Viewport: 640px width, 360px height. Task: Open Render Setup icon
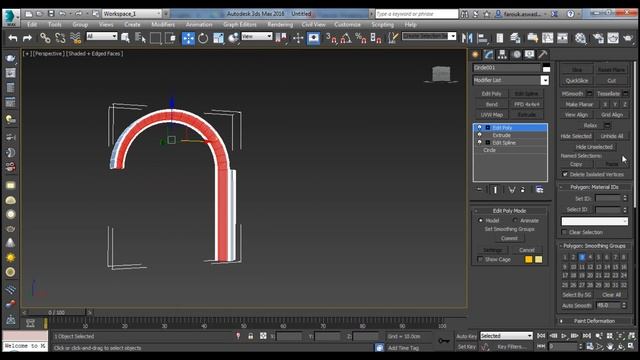pyautogui.click(x=598, y=38)
